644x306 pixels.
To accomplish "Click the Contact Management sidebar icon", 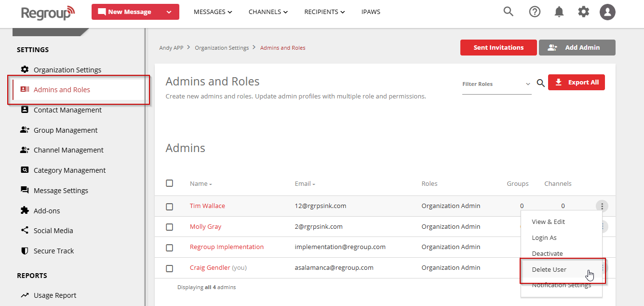I will 25,110.
